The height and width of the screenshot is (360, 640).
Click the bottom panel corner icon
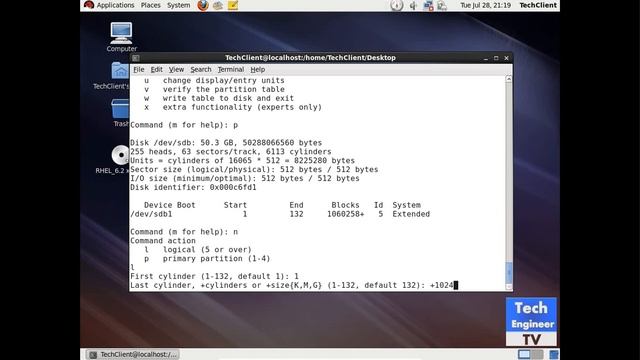tap(553, 354)
